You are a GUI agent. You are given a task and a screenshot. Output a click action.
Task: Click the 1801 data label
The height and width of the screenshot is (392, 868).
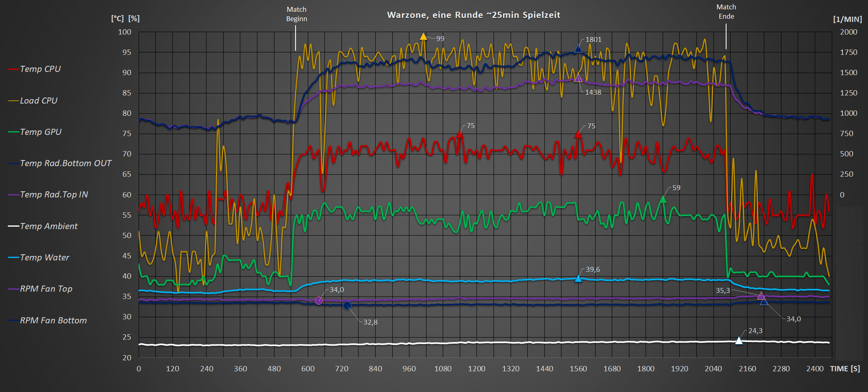click(593, 39)
